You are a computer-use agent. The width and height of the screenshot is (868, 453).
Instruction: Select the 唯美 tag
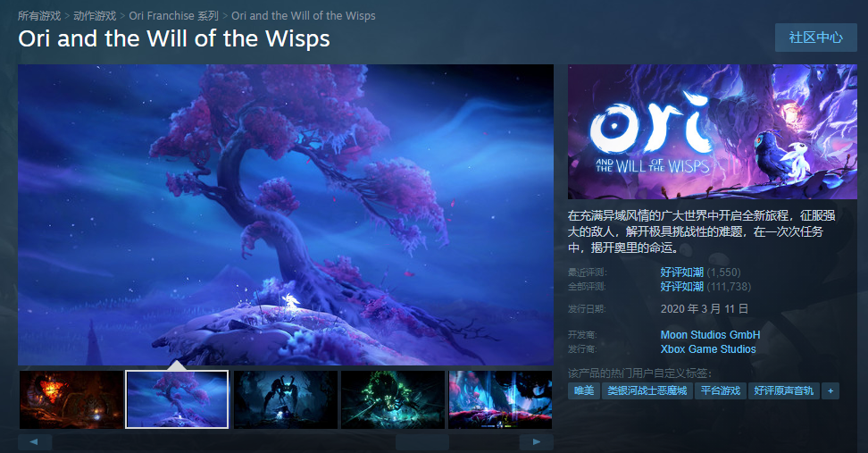click(583, 391)
